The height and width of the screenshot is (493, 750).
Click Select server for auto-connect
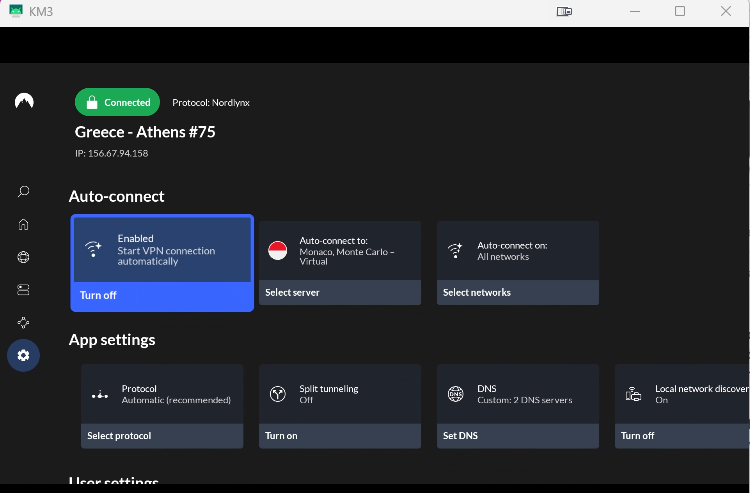340,293
